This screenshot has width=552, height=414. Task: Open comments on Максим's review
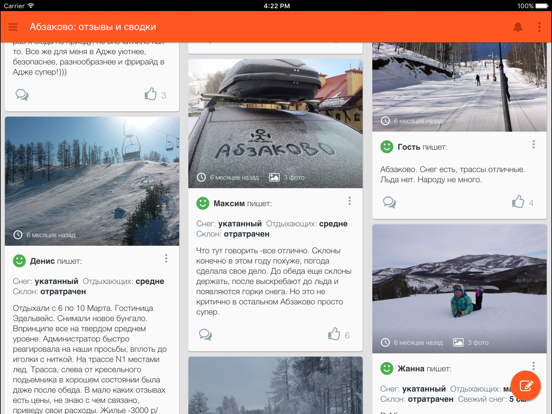click(205, 334)
